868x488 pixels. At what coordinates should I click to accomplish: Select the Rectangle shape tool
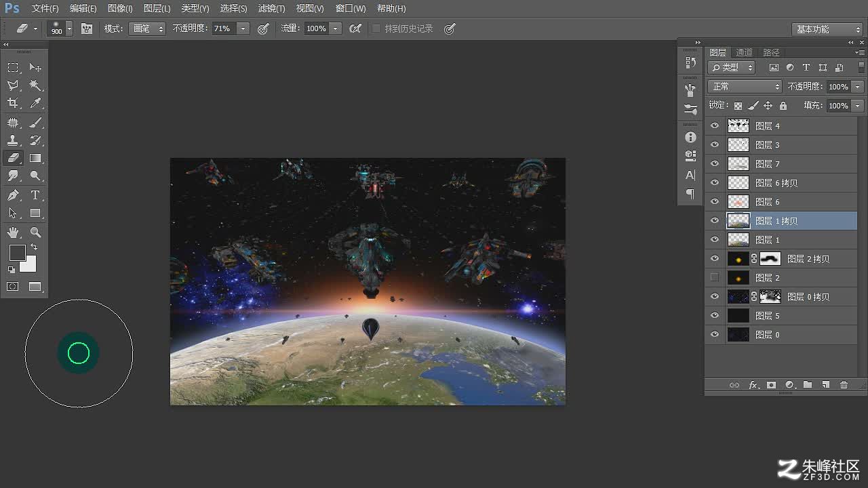tap(35, 213)
